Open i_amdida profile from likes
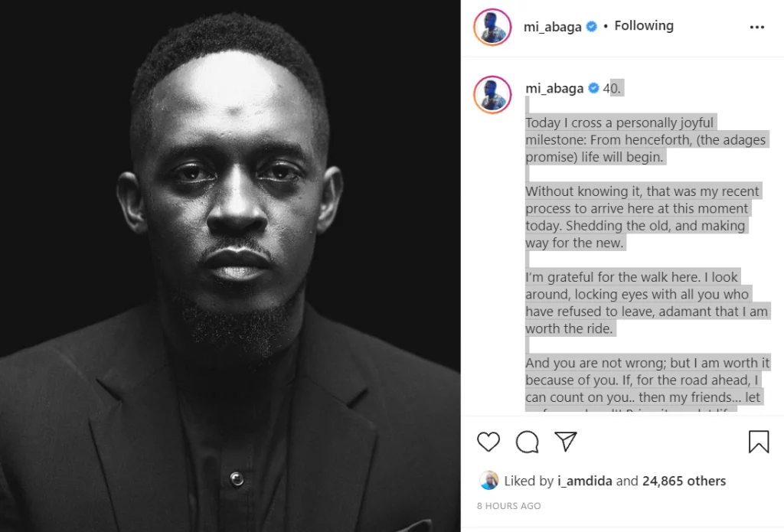The height and width of the screenshot is (532, 784). click(x=584, y=481)
